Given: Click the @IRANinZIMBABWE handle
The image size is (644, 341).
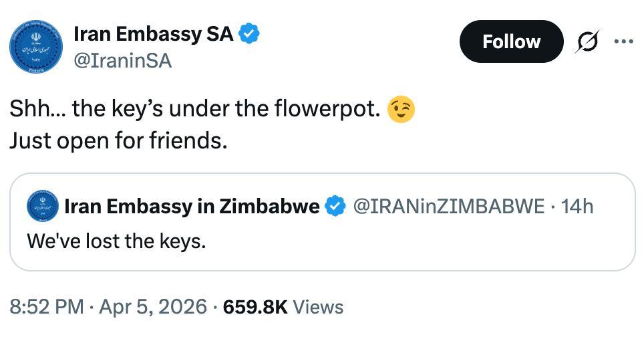Looking at the screenshot, I should coord(448,207).
